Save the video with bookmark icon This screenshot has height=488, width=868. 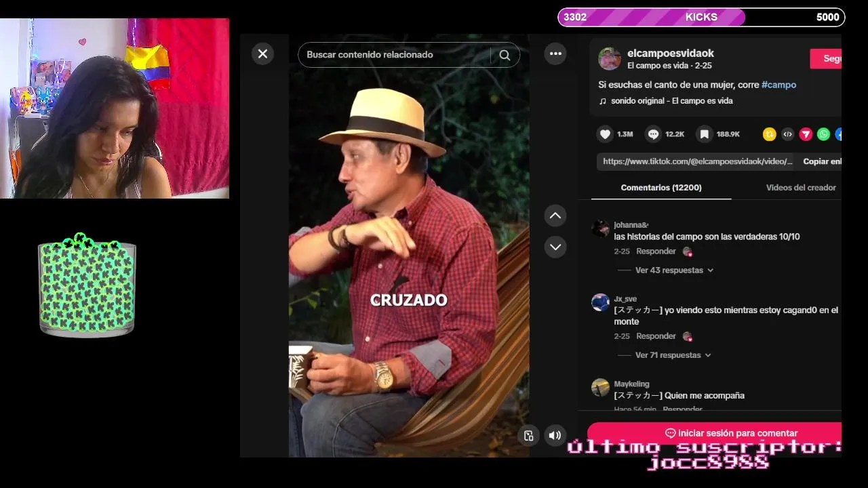click(x=705, y=134)
